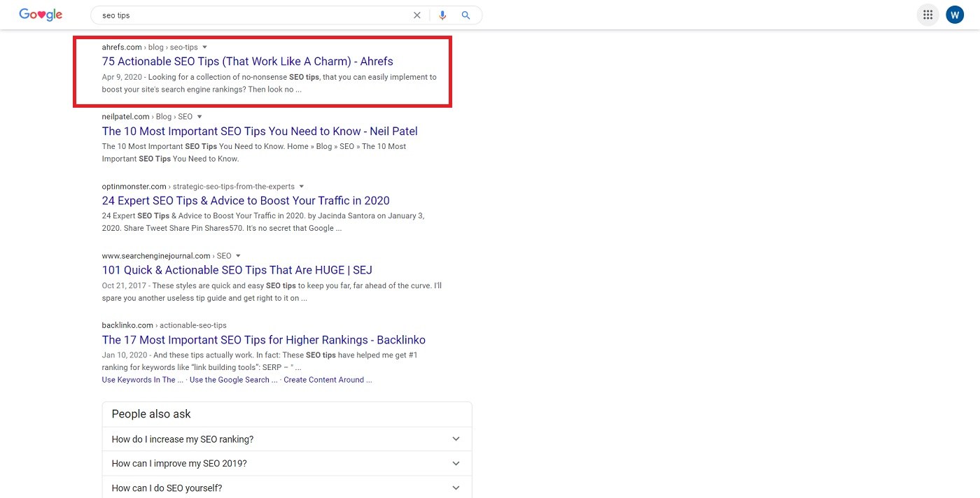The width and height of the screenshot is (980, 498).
Task: Expand "How do I increase my SEO ranking?"
Action: coord(287,439)
